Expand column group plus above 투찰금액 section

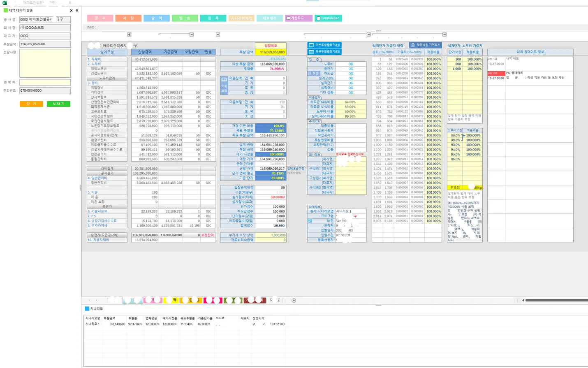click(218, 35)
